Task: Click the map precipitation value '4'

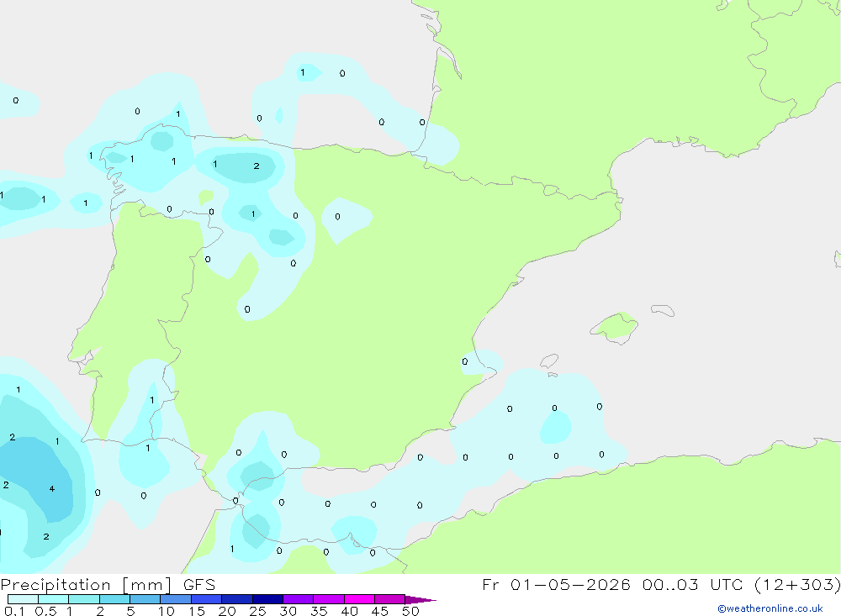Action: 52,488
